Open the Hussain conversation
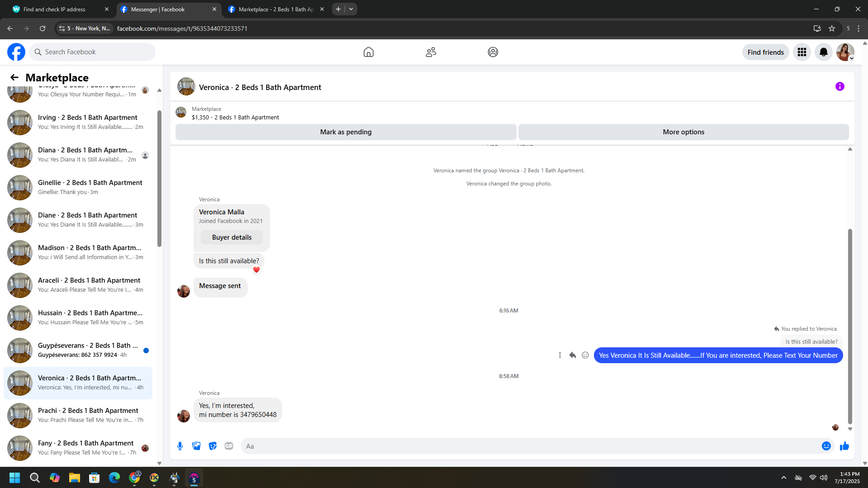The width and height of the screenshot is (868, 488). point(78,317)
